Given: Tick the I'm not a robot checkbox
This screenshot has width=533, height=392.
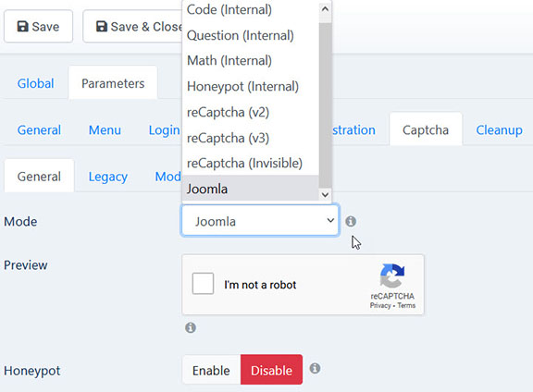Looking at the screenshot, I should click(x=203, y=283).
